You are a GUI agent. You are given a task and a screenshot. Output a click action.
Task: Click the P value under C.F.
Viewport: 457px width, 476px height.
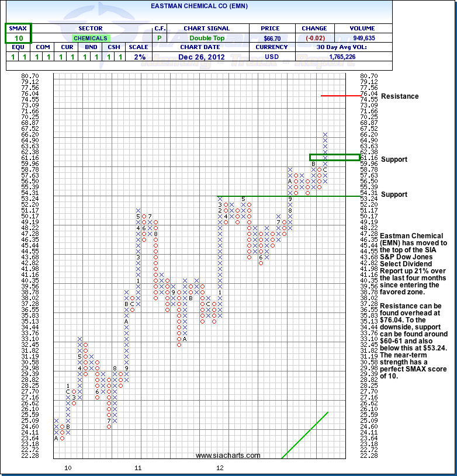point(159,38)
